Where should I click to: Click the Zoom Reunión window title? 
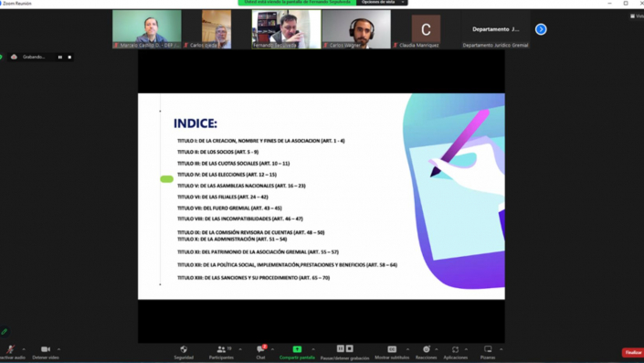(16, 4)
